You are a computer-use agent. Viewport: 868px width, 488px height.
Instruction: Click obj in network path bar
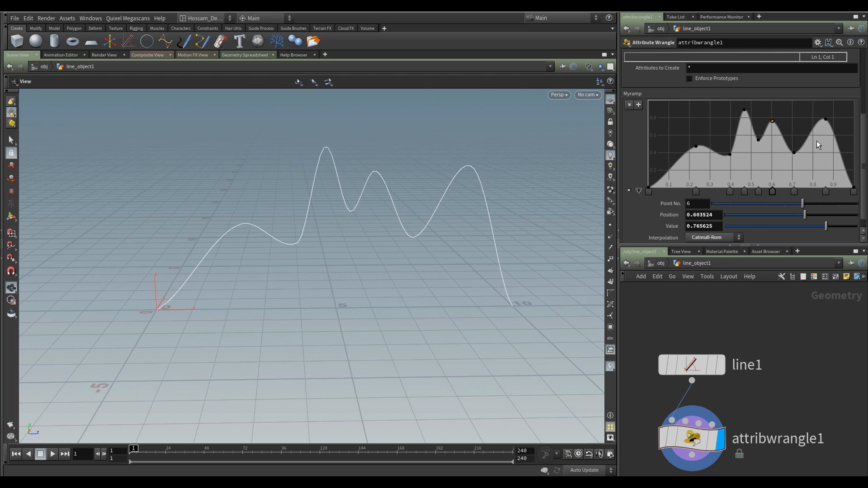tap(660, 263)
